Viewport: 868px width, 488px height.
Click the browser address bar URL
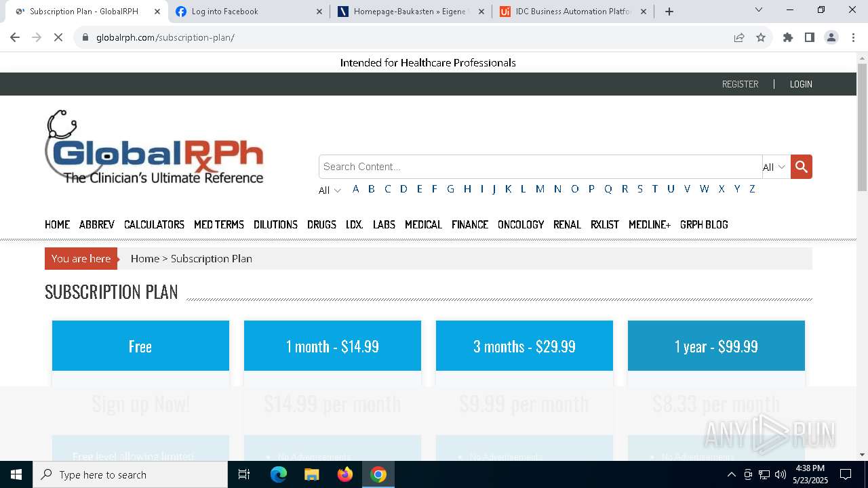(x=165, y=37)
